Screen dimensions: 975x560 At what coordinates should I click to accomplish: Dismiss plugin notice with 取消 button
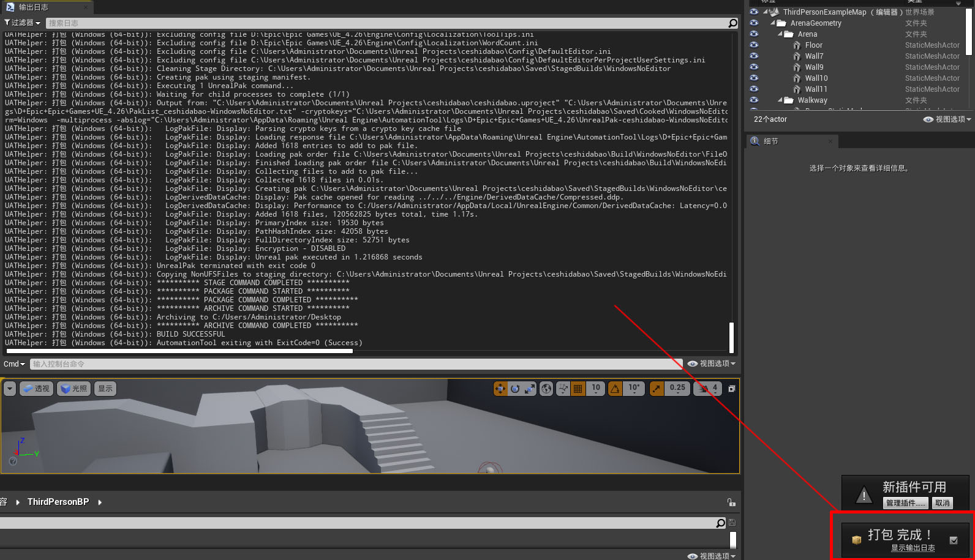pos(943,503)
